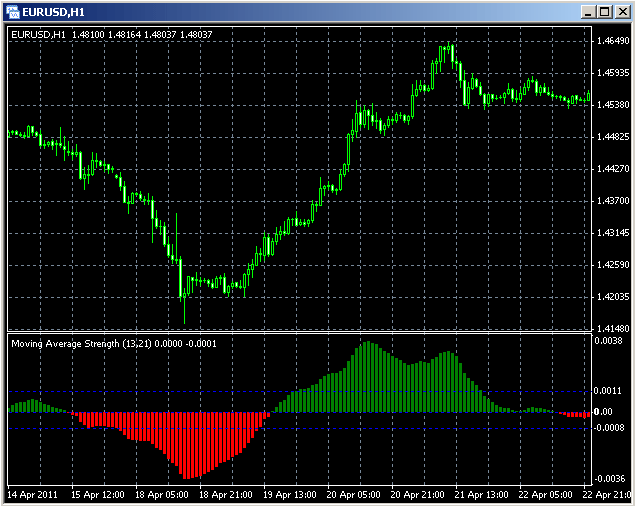This screenshot has height=506, width=635.
Task: Click the 1.43700 price scale label
Action: (x=613, y=201)
